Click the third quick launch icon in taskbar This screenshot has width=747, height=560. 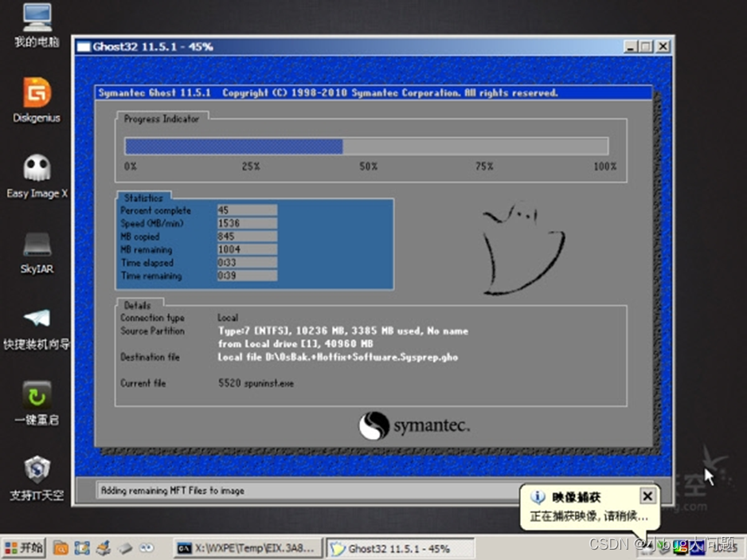[x=104, y=548]
